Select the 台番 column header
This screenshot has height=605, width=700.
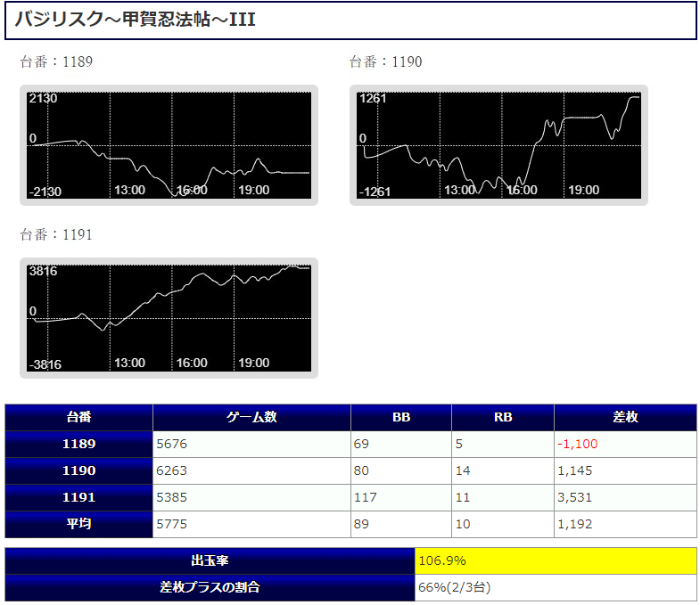coord(78,417)
